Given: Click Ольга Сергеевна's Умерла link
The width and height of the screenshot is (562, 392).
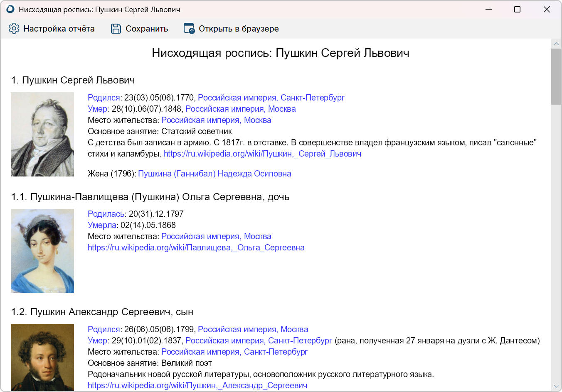Looking at the screenshot, I should pos(102,225).
